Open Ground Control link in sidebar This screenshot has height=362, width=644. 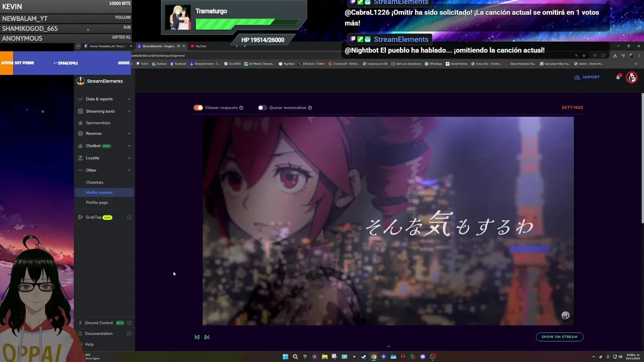[99, 323]
